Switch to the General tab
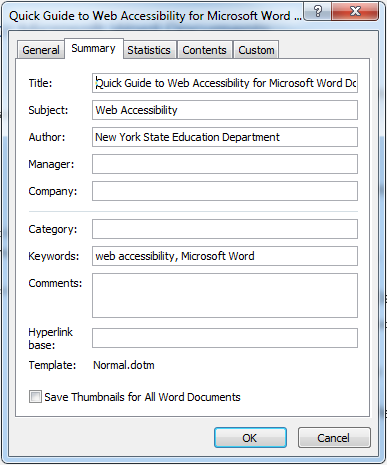Viewport: 387px width, 465px height. [x=41, y=50]
